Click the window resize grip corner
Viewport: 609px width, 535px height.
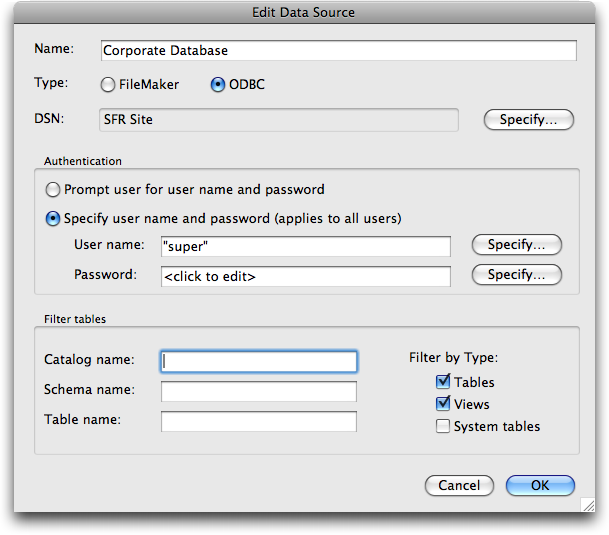pyautogui.click(x=589, y=505)
